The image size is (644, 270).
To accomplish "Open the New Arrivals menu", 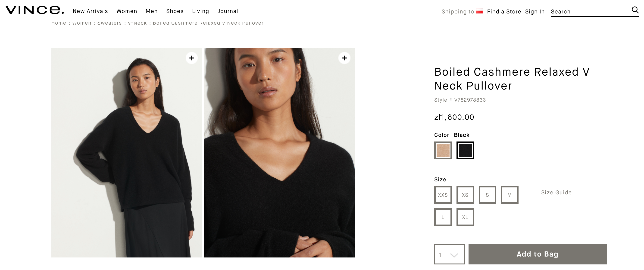I will [90, 11].
